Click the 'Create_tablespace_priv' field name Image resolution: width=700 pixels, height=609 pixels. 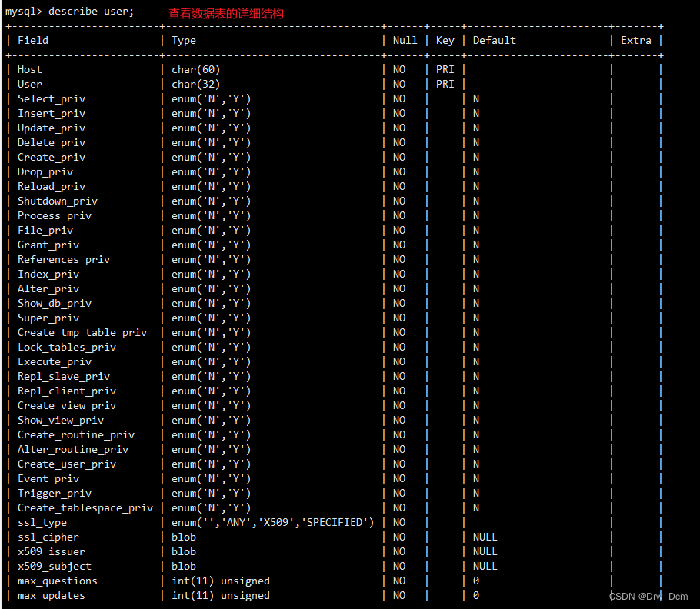[85, 508]
